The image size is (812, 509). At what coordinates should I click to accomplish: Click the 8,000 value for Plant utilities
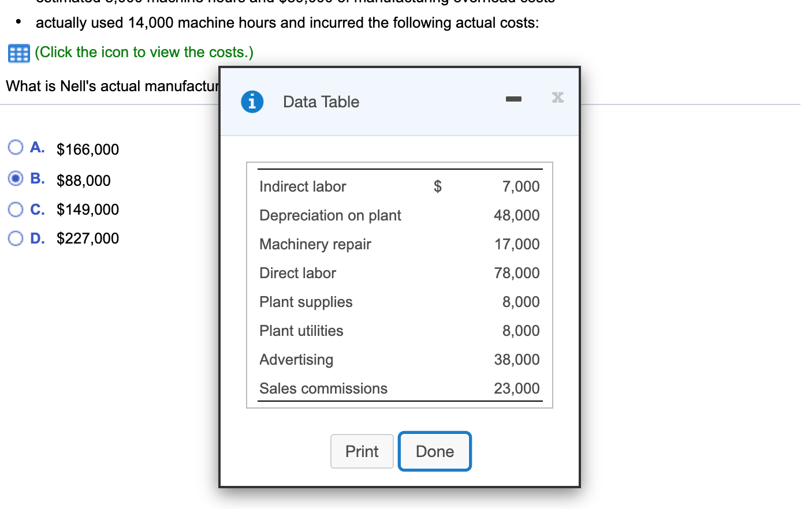(x=521, y=331)
